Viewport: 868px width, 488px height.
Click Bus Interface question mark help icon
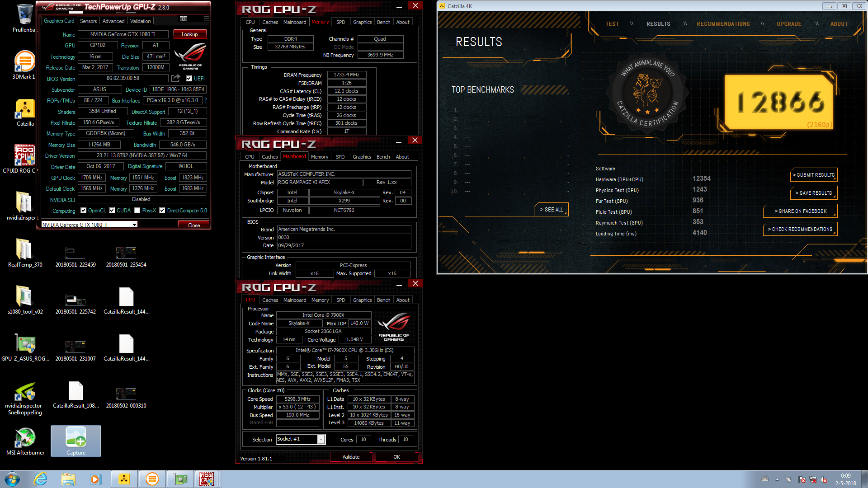pos(205,100)
